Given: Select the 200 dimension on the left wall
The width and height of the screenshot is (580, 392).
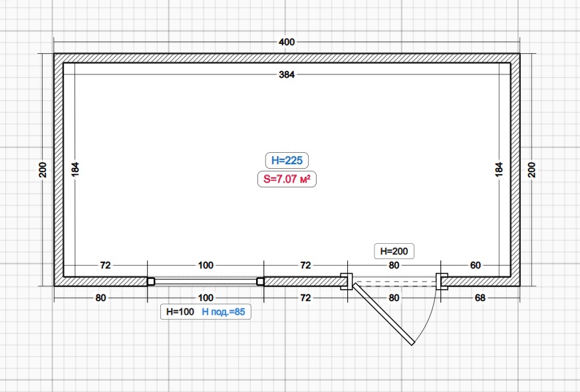Looking at the screenshot, I should coord(43,169).
